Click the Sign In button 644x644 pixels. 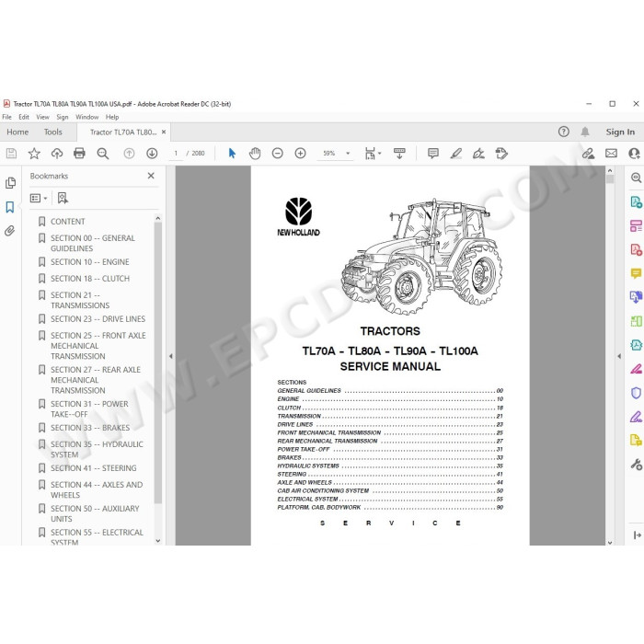(x=620, y=132)
